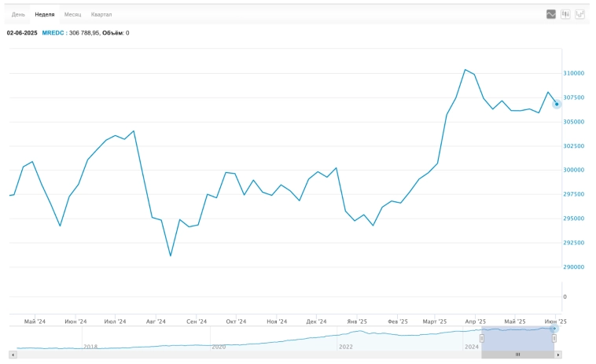Click the horizontal scrollbar thumb
596x364 pixels.
517,355
